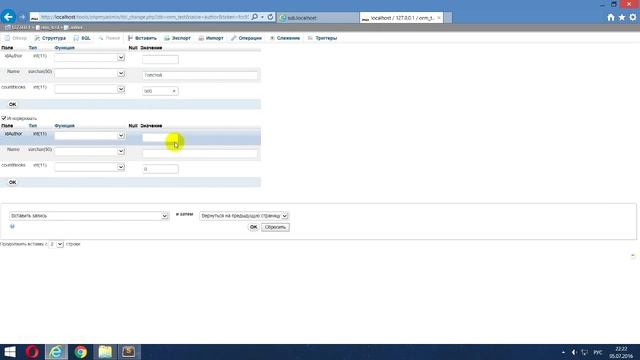640x360 pixels.
Task: Open Sublime Text taskbar icon
Action: pyautogui.click(x=129, y=352)
